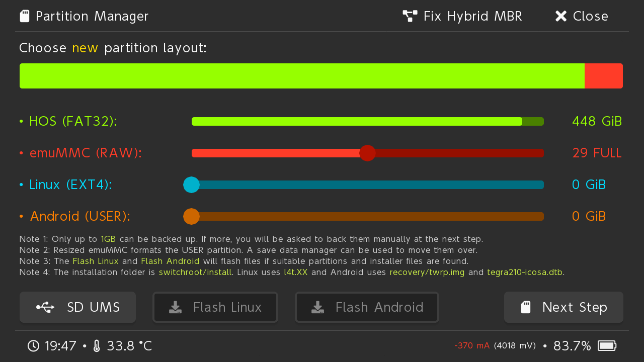Image resolution: width=644 pixels, height=362 pixels.
Task: Click the Flash Android button
Action: click(367, 307)
